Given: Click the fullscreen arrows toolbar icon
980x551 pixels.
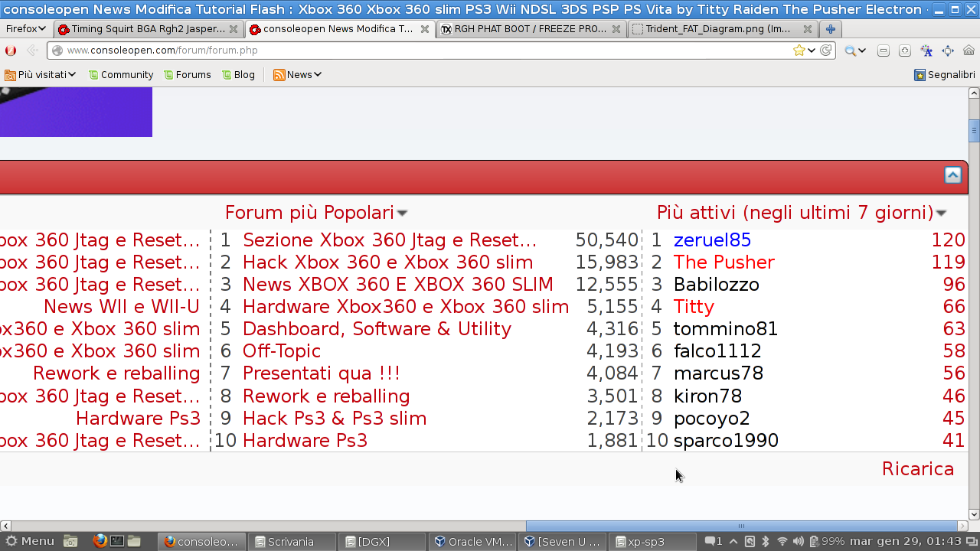Looking at the screenshot, I should [948, 51].
